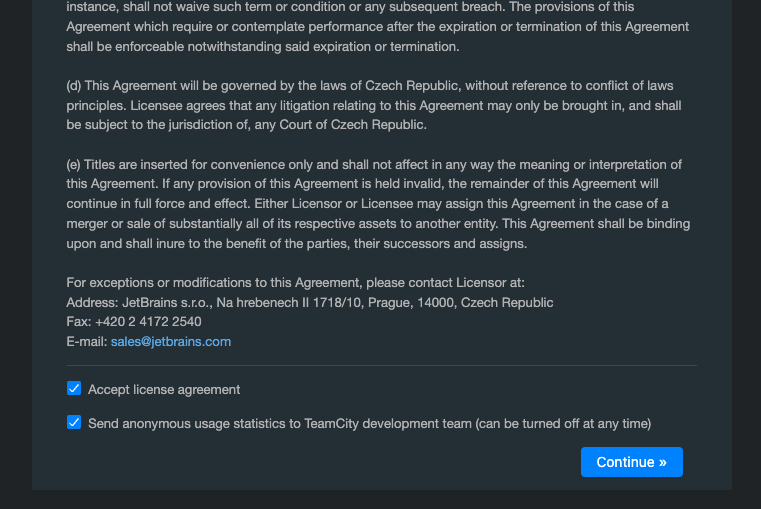This screenshot has width=761, height=509.
Task: Open the sales@jetbrains.com email link
Action: point(171,341)
